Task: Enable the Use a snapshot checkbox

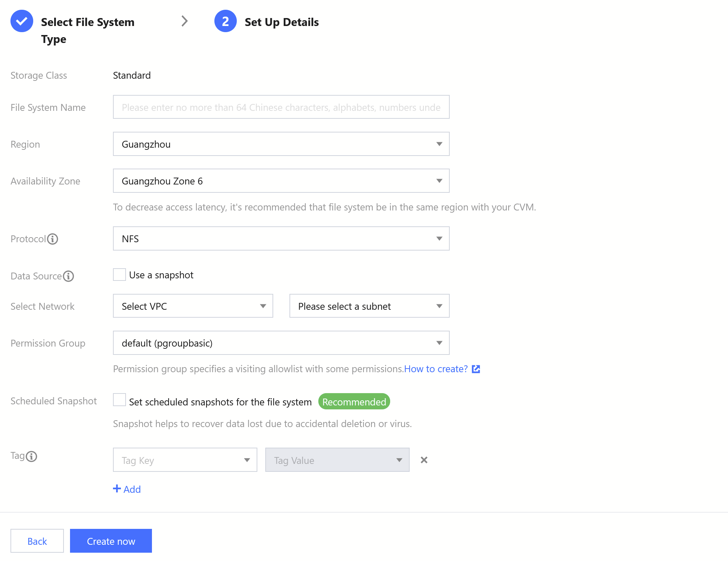Action: (119, 275)
